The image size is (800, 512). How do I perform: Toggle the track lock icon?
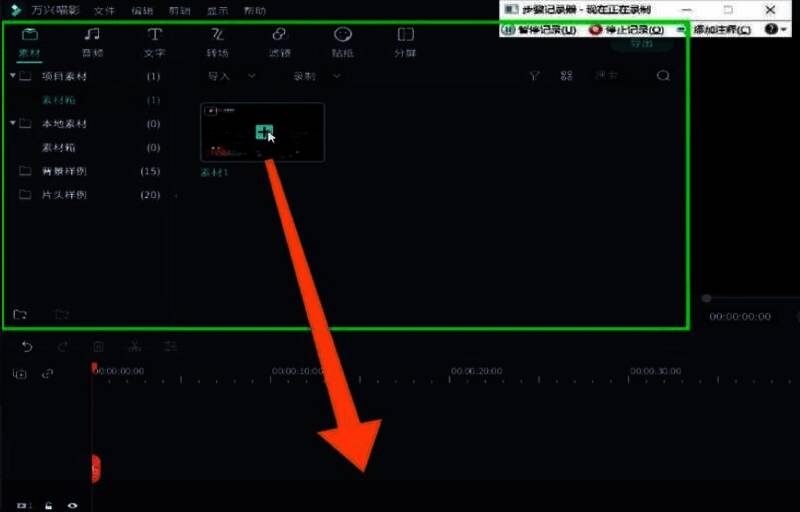49,506
